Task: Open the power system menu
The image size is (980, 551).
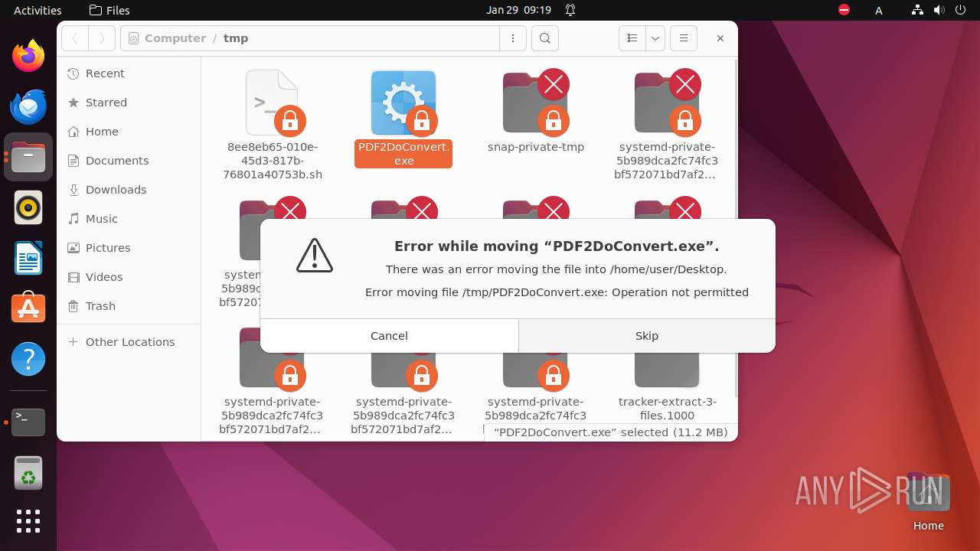Action: [960, 10]
